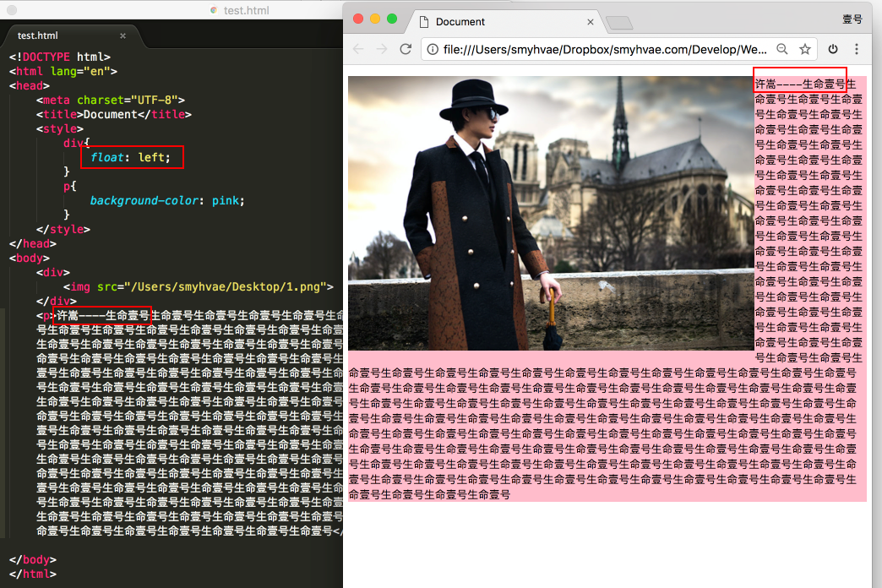Click the Chrome back arrow
The height and width of the screenshot is (588, 882).
click(x=358, y=50)
